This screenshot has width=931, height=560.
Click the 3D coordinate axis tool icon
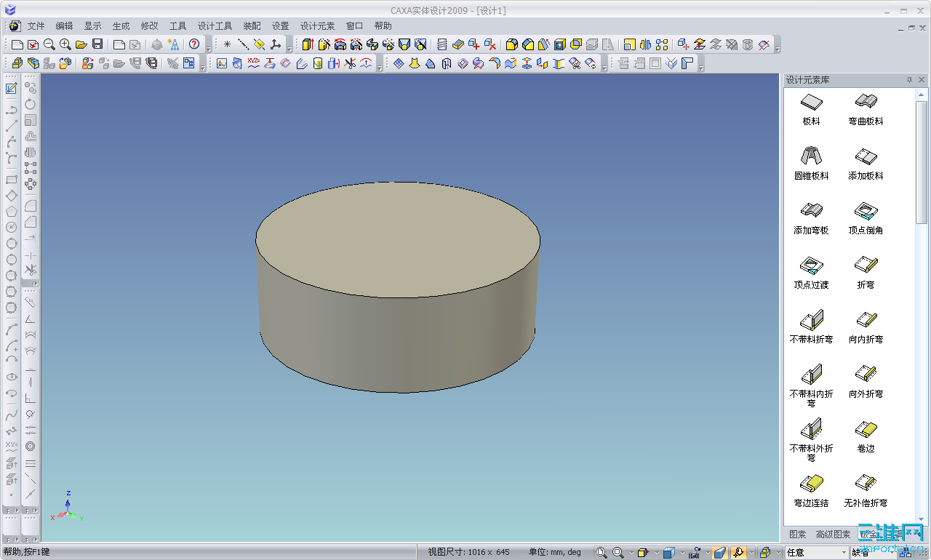[275, 44]
